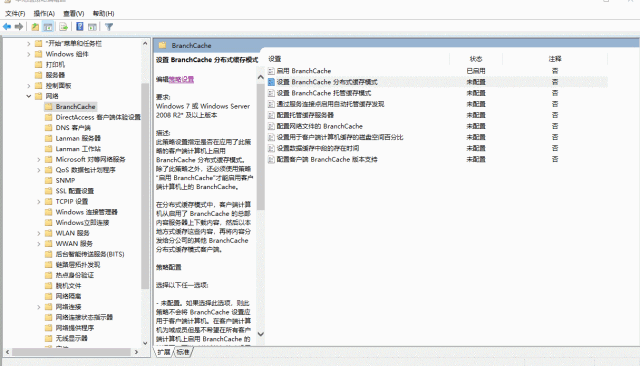
Task: Click the 热点身份验证 folder icon
Action: (x=49, y=275)
